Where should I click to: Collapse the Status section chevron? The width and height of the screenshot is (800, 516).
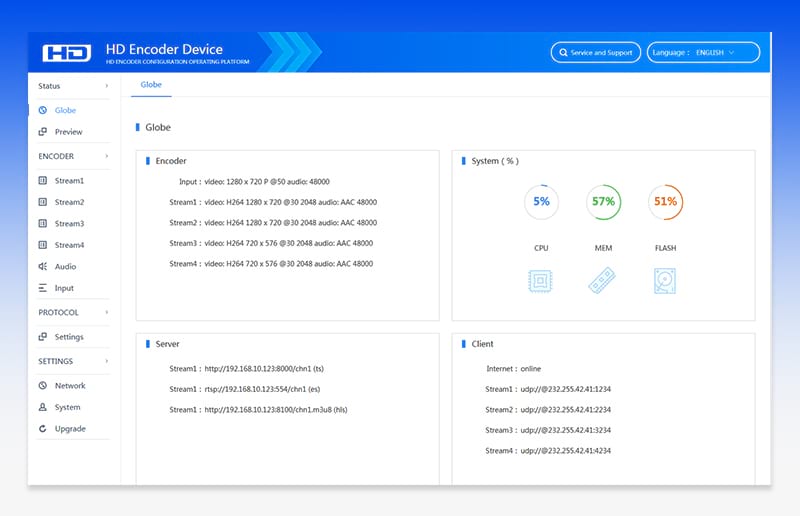click(x=106, y=86)
